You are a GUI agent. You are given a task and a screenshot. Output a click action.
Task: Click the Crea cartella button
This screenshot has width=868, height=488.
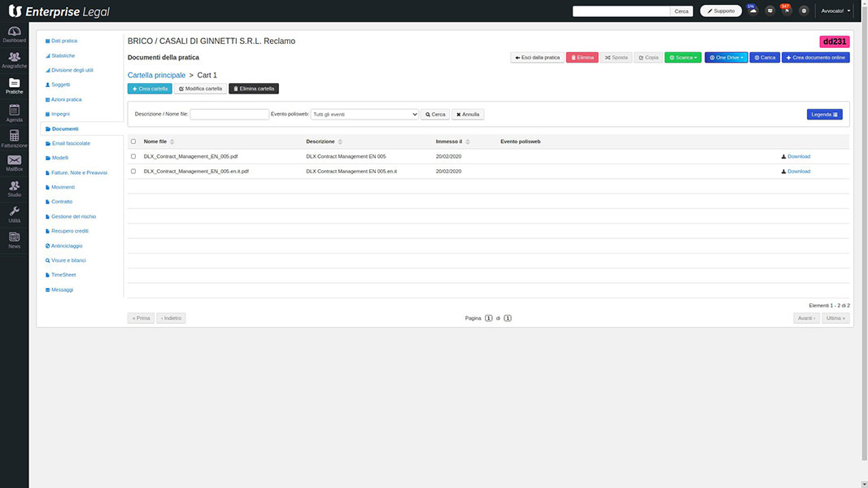150,89
